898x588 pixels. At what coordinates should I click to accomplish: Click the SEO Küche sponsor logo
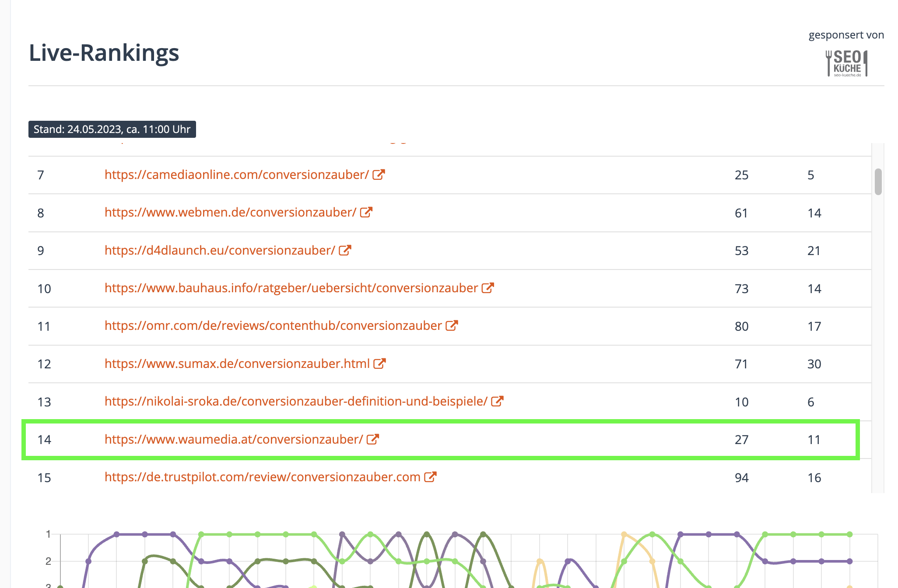846,63
